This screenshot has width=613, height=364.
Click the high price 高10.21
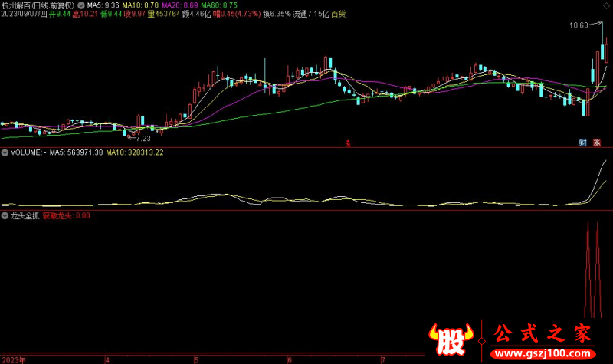pyautogui.click(x=85, y=14)
